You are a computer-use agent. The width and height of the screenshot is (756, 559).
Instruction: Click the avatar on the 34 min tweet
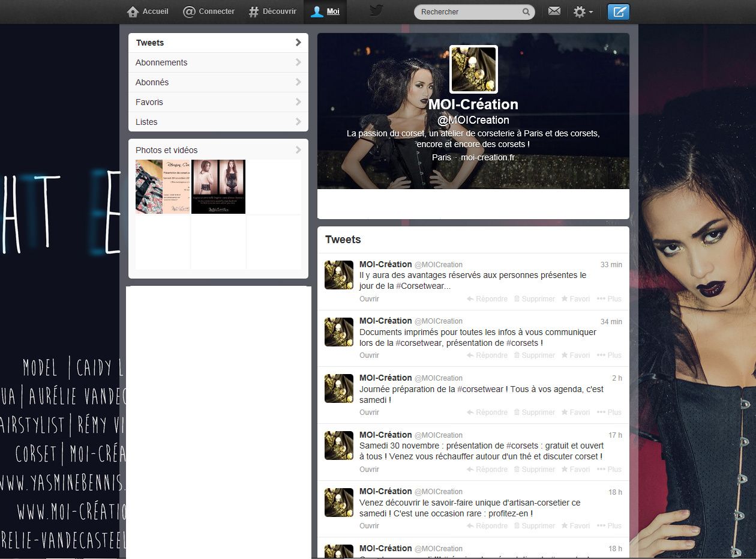(x=339, y=332)
